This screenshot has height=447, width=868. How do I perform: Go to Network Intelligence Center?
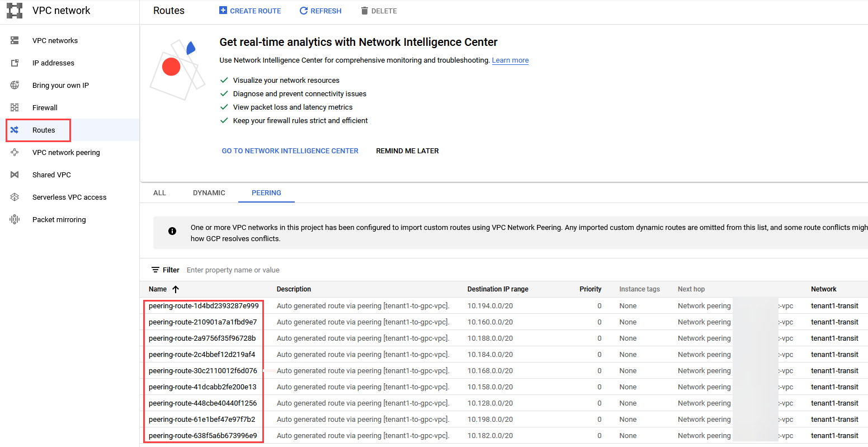click(290, 151)
